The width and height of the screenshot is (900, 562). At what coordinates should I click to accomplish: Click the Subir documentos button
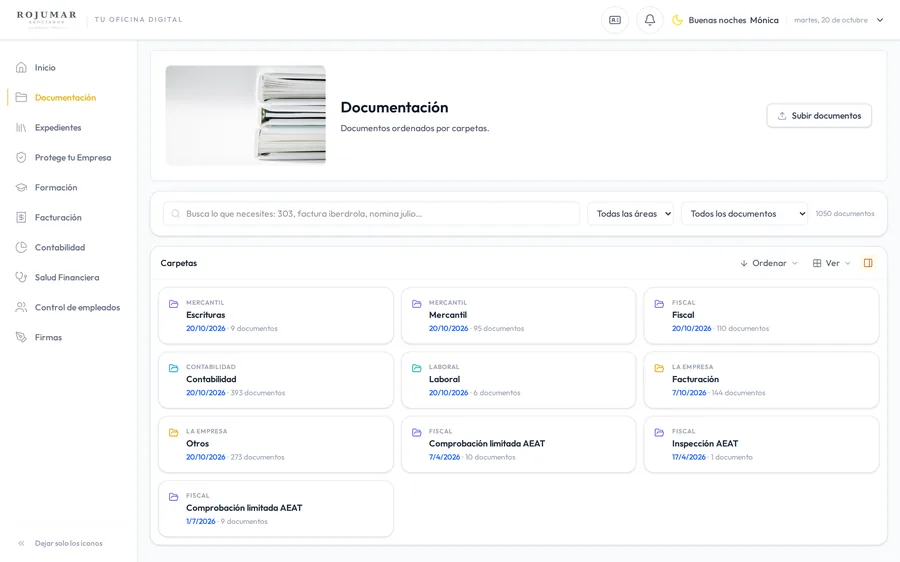(819, 115)
